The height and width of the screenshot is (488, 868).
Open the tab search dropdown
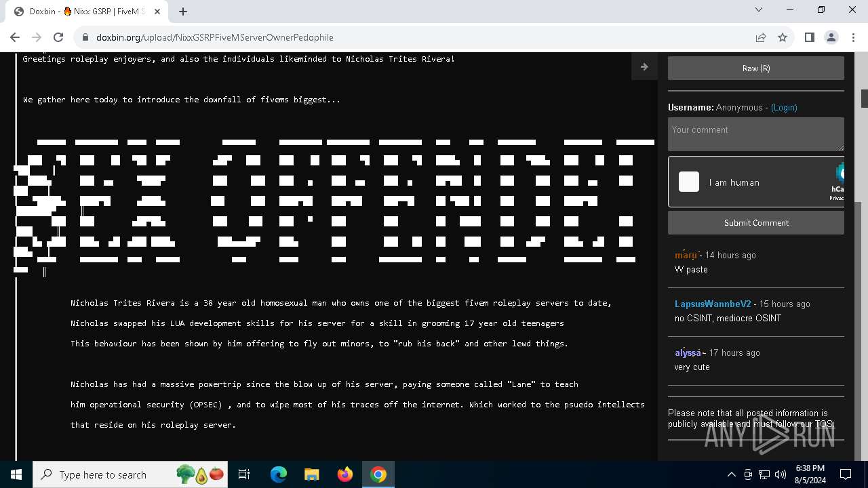click(x=759, y=10)
